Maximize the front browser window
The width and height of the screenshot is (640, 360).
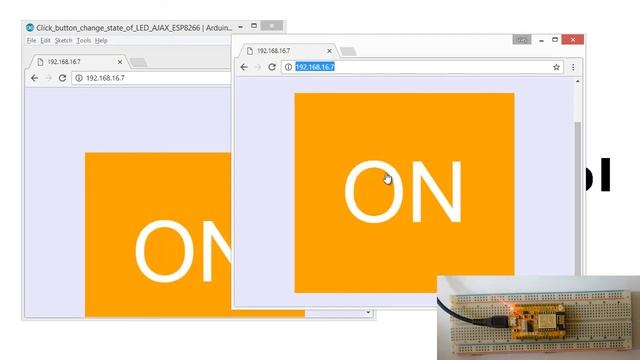[x=555, y=40]
